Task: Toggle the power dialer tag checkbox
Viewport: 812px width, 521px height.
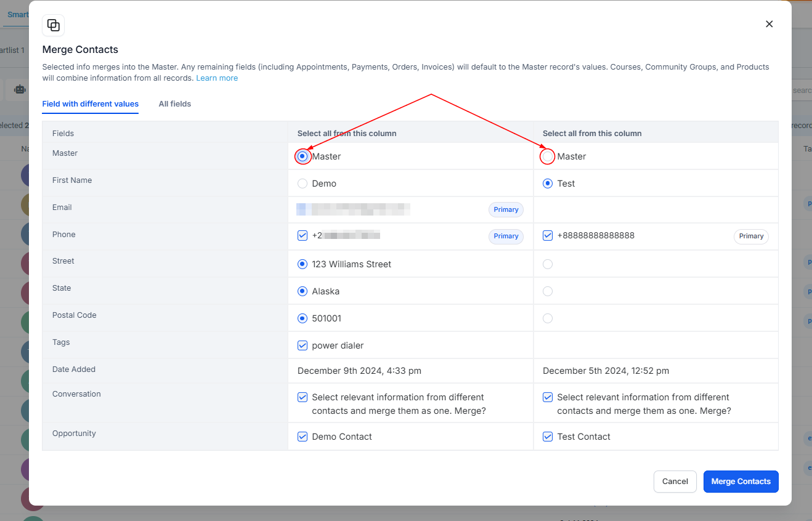Action: (302, 345)
